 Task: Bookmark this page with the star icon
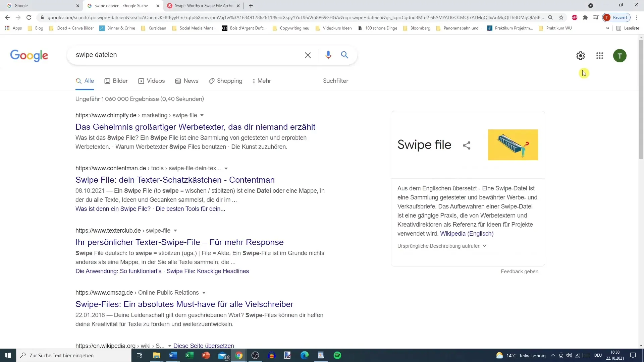[561, 17]
